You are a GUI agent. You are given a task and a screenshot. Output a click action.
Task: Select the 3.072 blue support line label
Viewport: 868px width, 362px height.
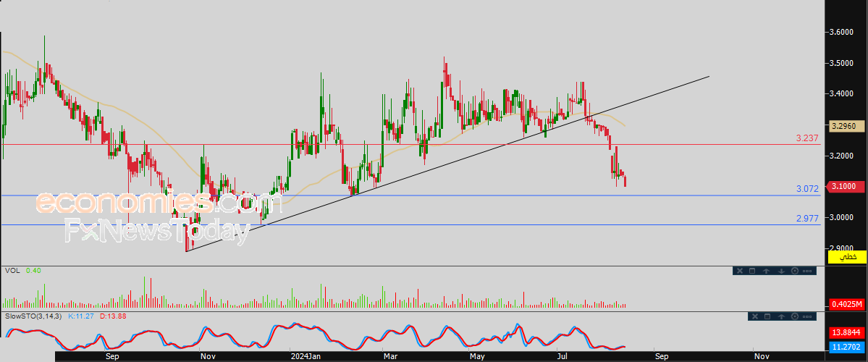coord(807,189)
